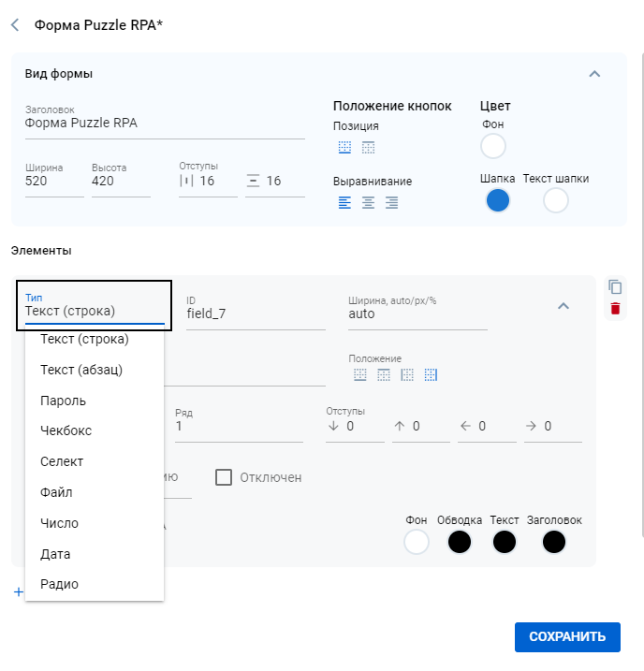Viewport: 644px width, 671px height.
Task: Select Пароль from the type list
Action: [63, 401]
